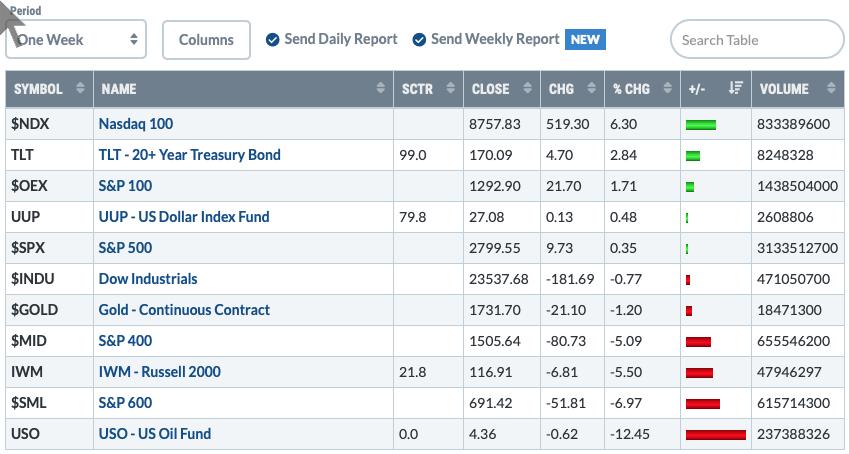849x454 pixels.
Task: Click the green change bar for TLT
Action: point(693,156)
